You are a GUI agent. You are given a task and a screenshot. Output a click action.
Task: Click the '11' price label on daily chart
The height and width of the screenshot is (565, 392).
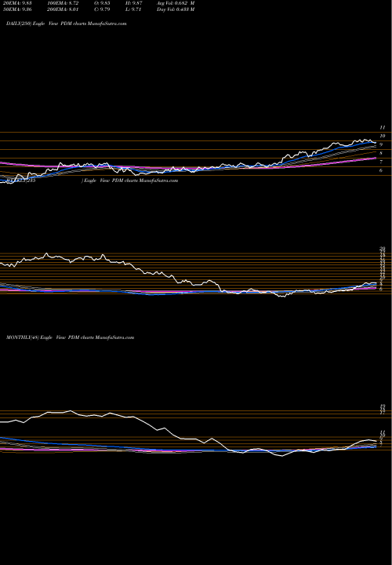tap(383, 128)
